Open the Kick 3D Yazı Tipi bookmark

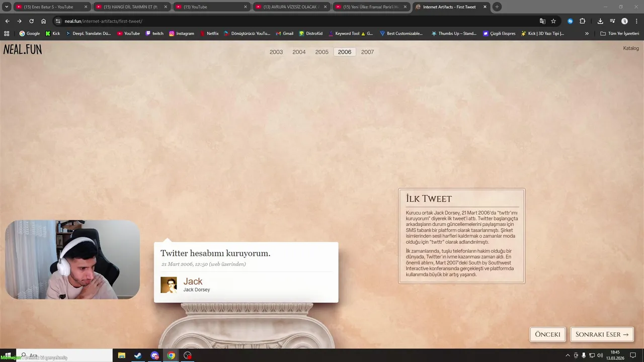(543, 34)
